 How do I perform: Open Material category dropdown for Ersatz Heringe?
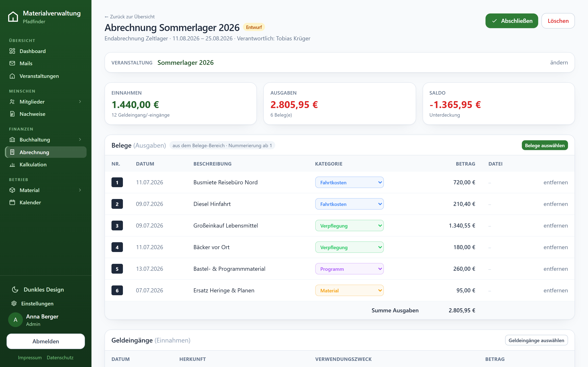tap(349, 290)
